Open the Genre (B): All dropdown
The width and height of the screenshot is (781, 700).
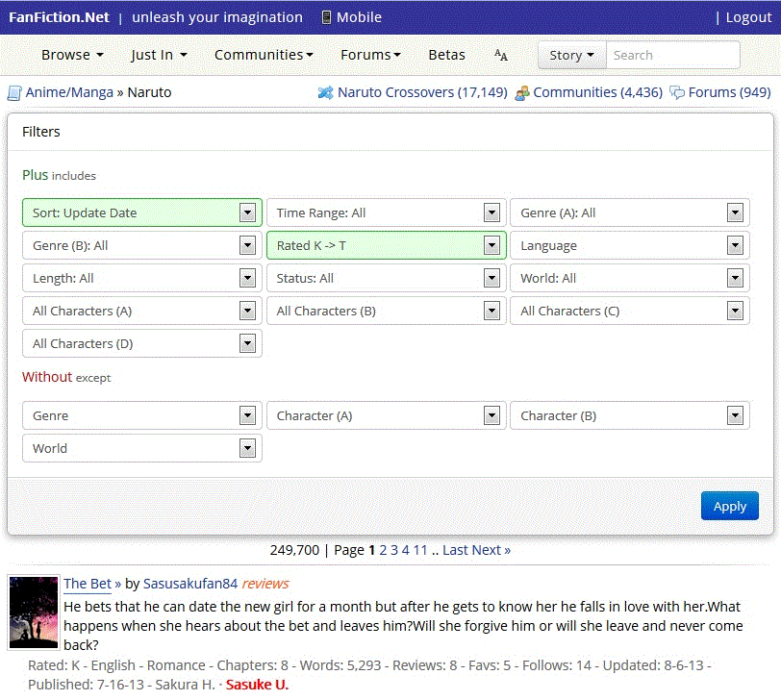(x=142, y=245)
